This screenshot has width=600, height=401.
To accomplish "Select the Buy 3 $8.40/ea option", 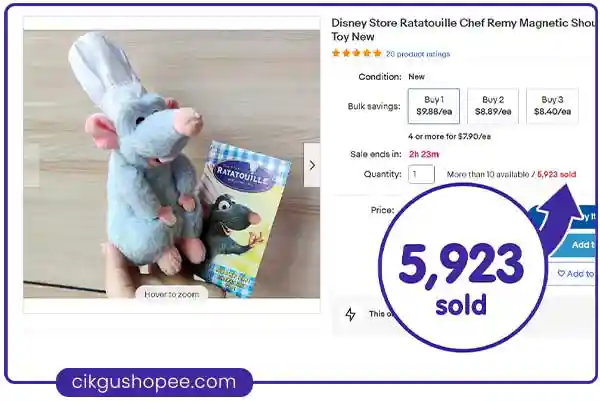I will 552,106.
